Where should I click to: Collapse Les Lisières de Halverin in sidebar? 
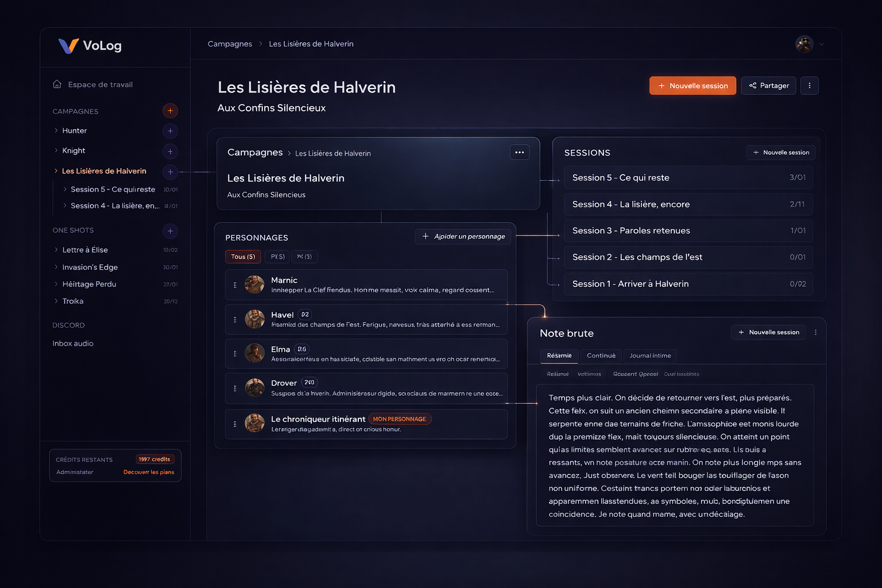pyautogui.click(x=56, y=171)
